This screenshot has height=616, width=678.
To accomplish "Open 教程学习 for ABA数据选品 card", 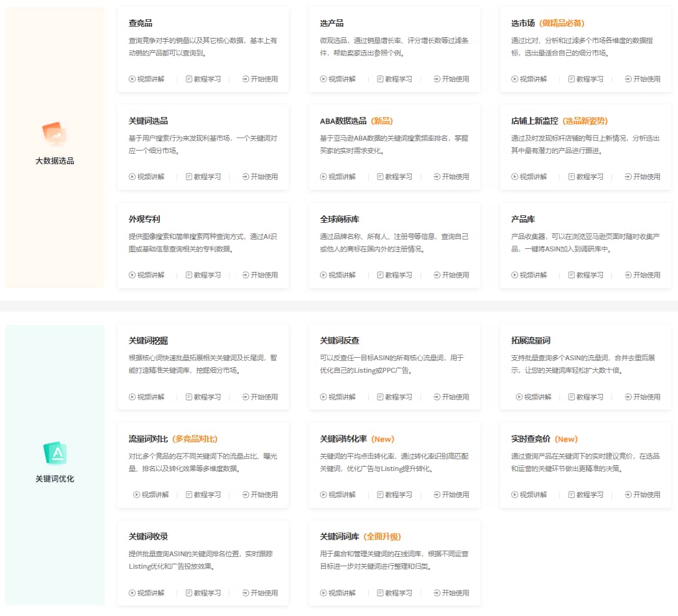I will (394, 177).
